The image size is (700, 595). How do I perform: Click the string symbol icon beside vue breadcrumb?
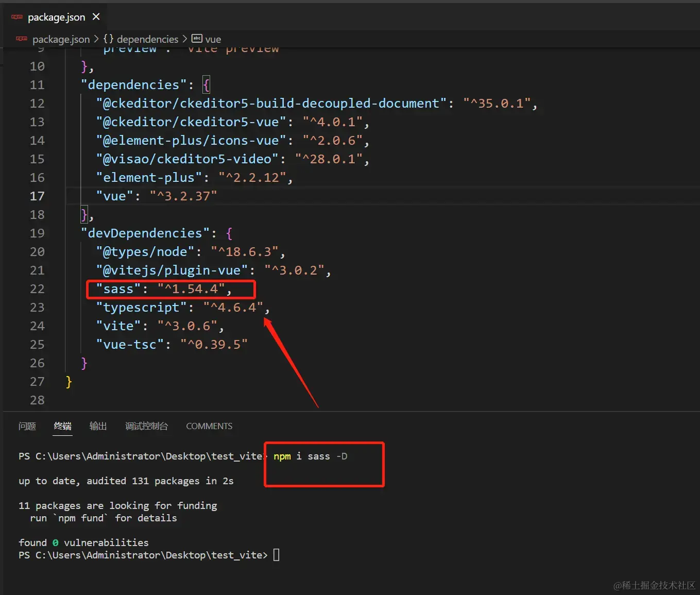click(x=197, y=39)
